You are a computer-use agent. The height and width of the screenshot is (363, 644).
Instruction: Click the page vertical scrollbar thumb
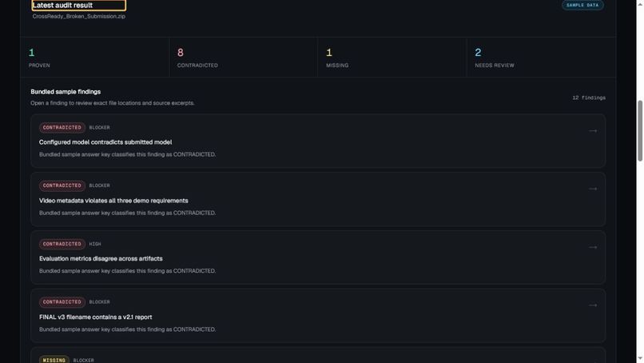640,131
